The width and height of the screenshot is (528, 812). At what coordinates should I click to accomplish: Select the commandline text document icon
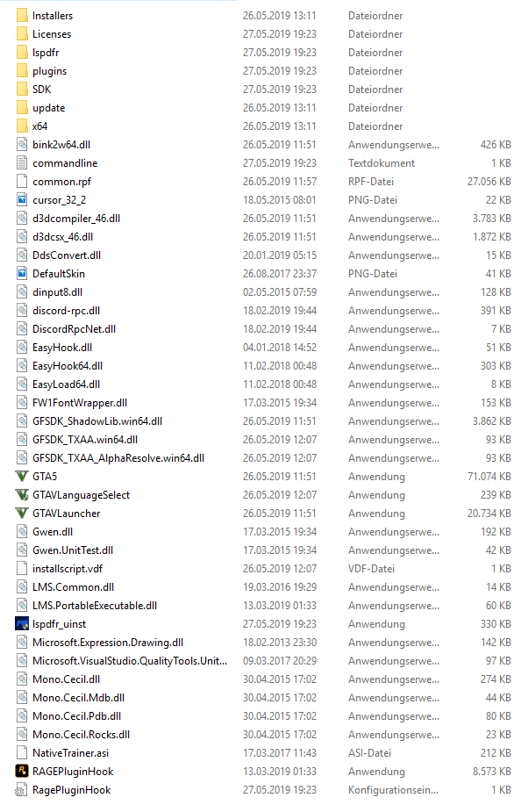pyautogui.click(x=22, y=163)
